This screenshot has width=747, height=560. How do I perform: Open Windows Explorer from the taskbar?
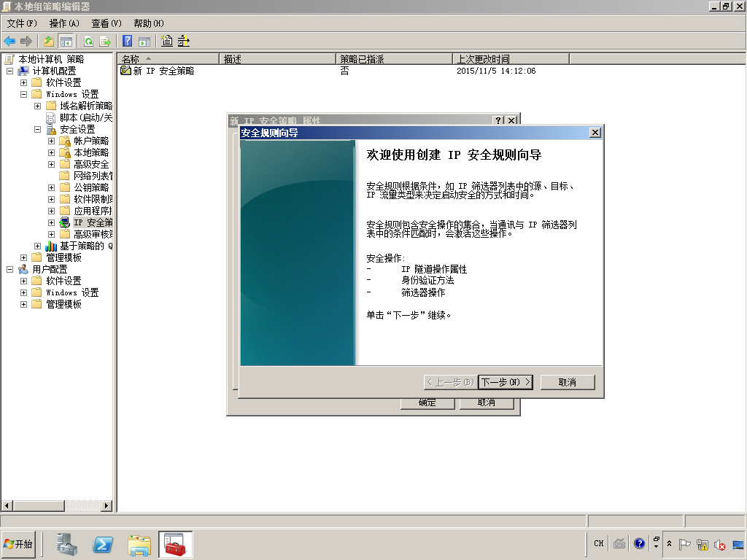coord(139,544)
